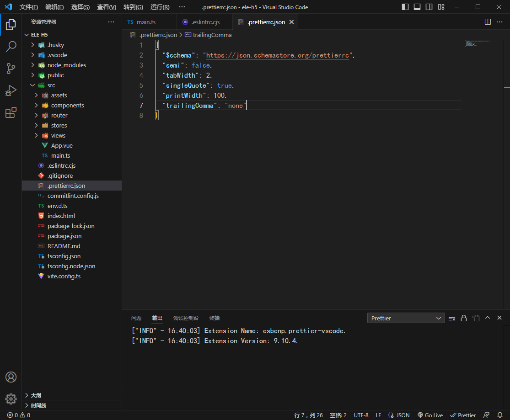This screenshot has height=420, width=510.
Task: Collapse the src folder
Action: (51, 85)
